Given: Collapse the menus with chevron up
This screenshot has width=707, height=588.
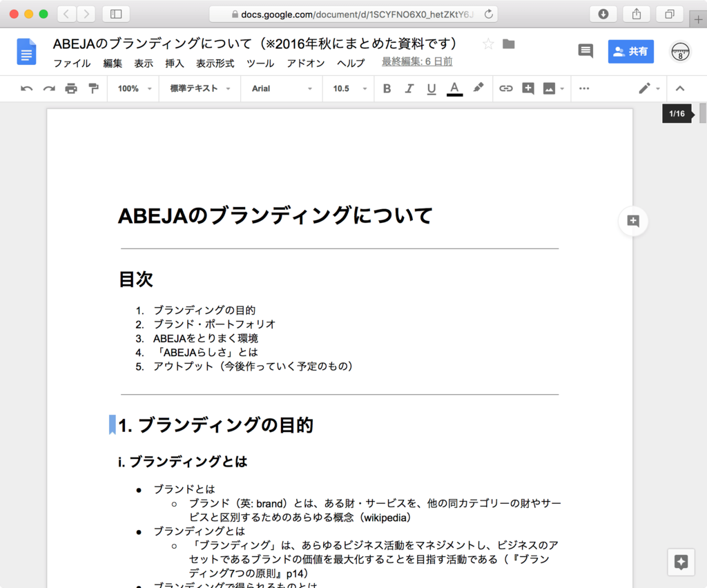Looking at the screenshot, I should (x=680, y=88).
